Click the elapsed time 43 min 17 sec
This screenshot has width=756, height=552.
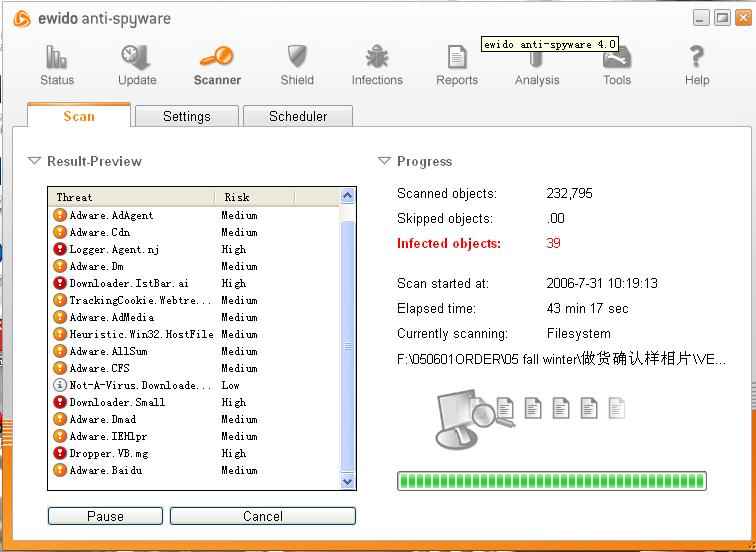tap(587, 308)
